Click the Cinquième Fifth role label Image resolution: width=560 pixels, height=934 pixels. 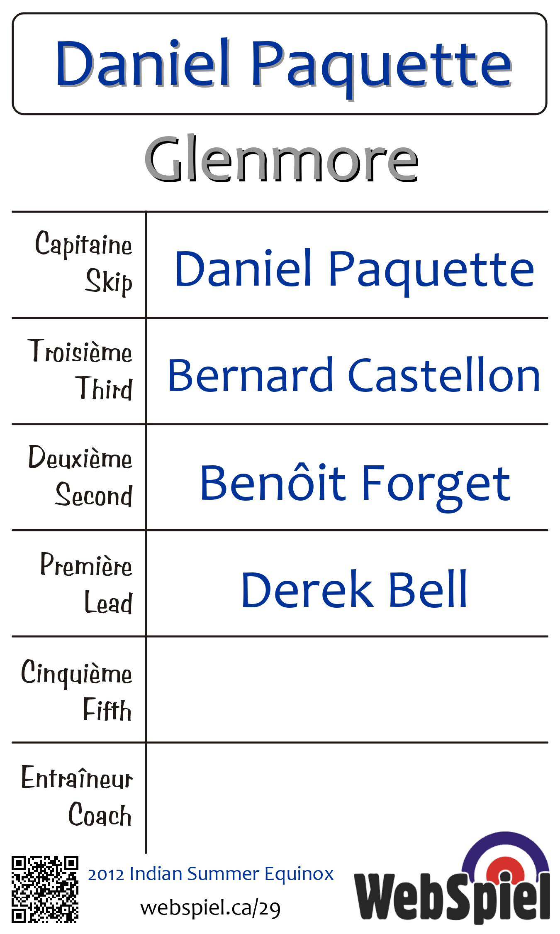(x=77, y=689)
